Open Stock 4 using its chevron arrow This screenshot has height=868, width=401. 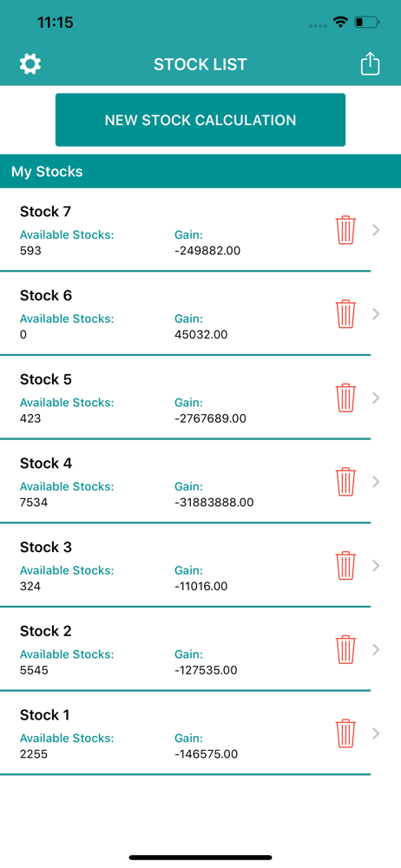coord(377,482)
